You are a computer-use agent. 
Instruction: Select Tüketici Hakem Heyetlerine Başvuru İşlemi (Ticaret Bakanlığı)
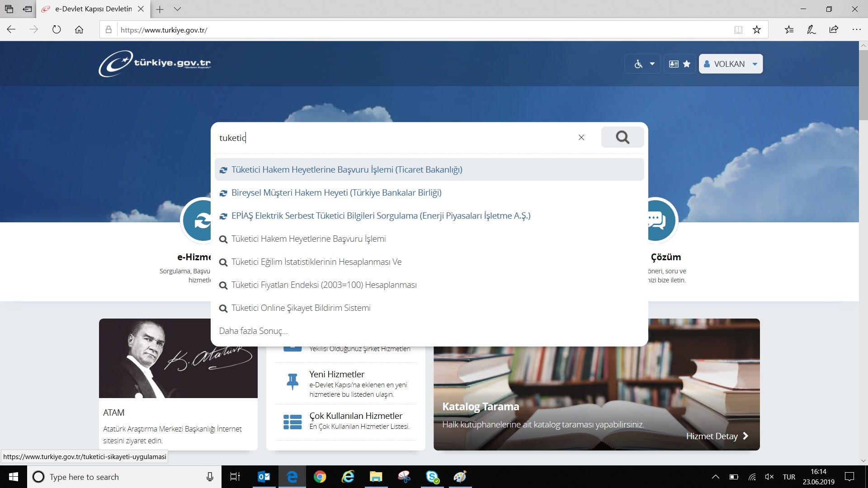[x=429, y=169]
